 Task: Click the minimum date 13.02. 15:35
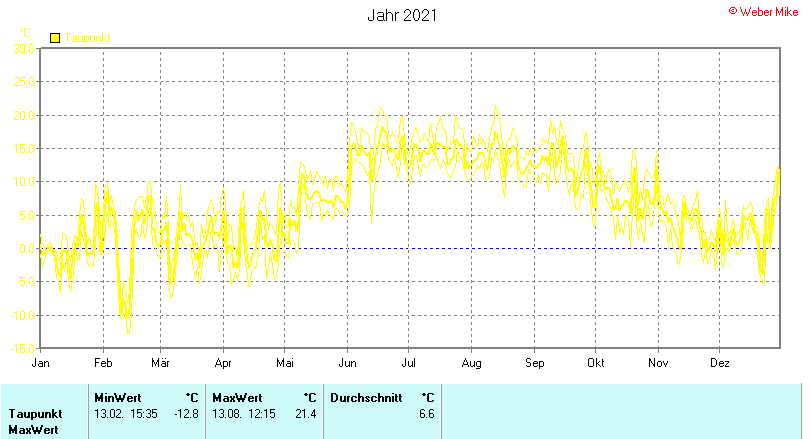click(x=126, y=414)
